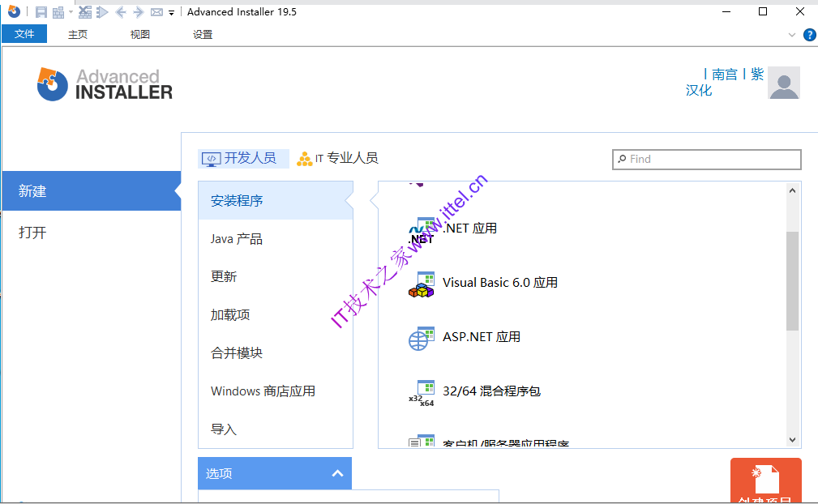Viewport: 818px width, 504px height.
Task: Click the Advanced Installer logo
Action: [x=105, y=84]
